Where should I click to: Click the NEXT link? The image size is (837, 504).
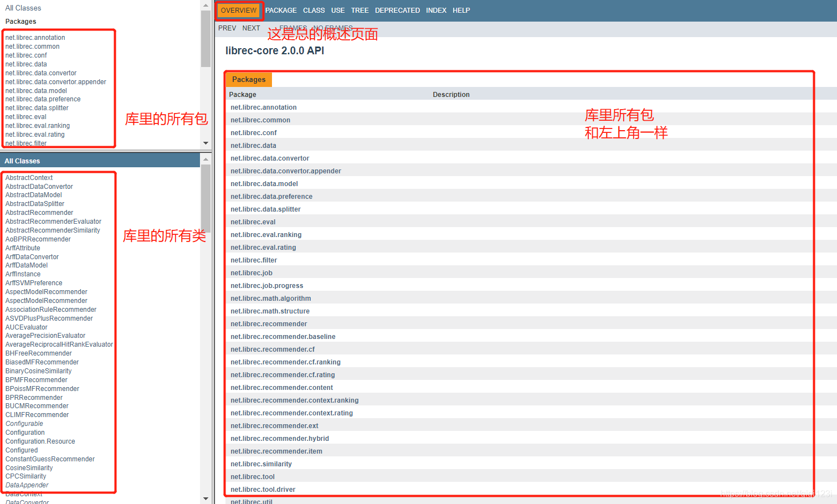(251, 28)
